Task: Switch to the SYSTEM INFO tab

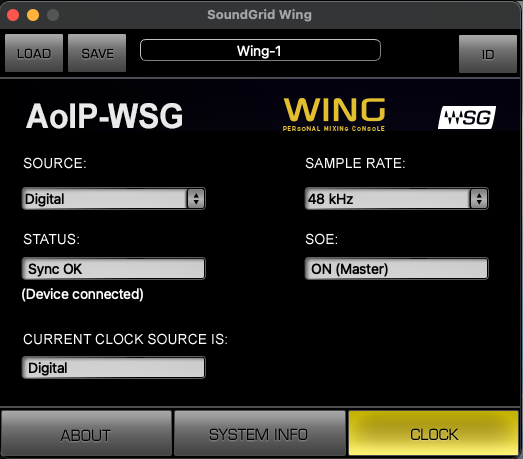Action: tap(259, 434)
